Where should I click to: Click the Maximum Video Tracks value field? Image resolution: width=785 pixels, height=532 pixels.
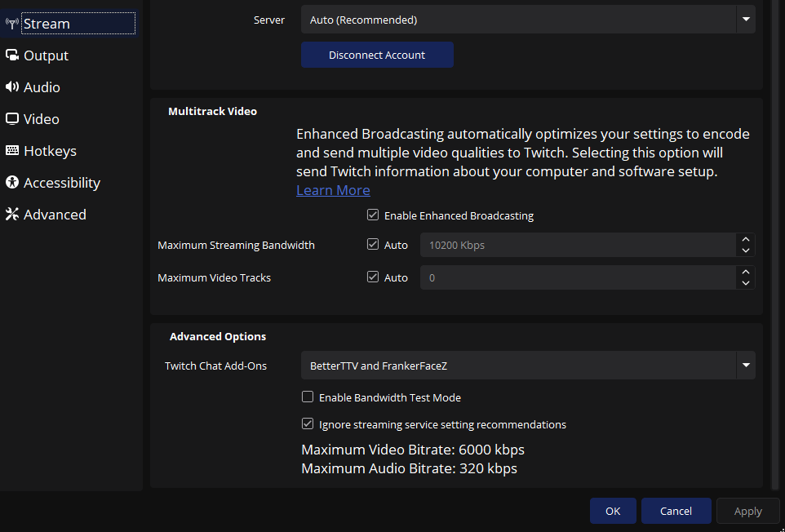(x=578, y=277)
